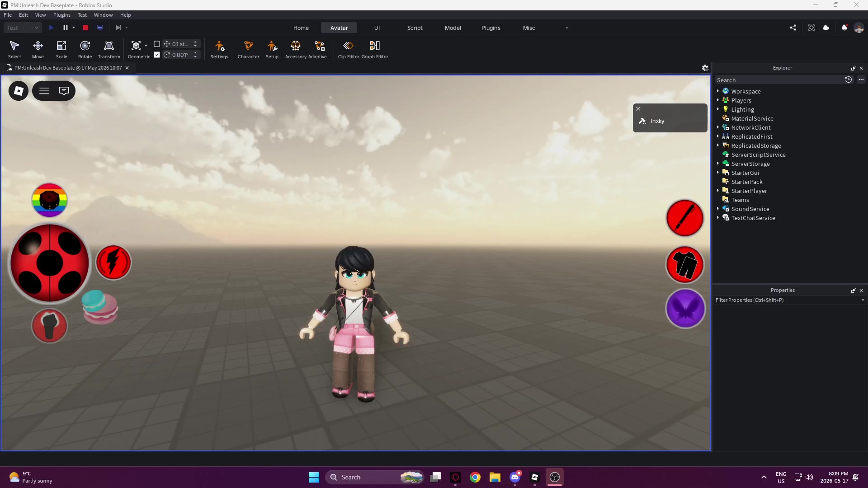
Task: Click the Filter Properties input field
Action: click(787, 300)
